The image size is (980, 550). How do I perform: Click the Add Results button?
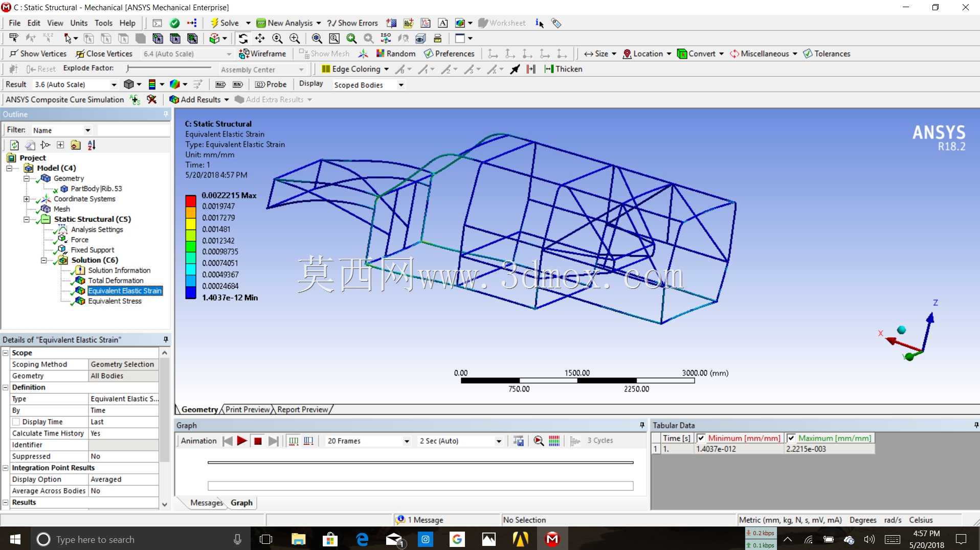(x=195, y=100)
